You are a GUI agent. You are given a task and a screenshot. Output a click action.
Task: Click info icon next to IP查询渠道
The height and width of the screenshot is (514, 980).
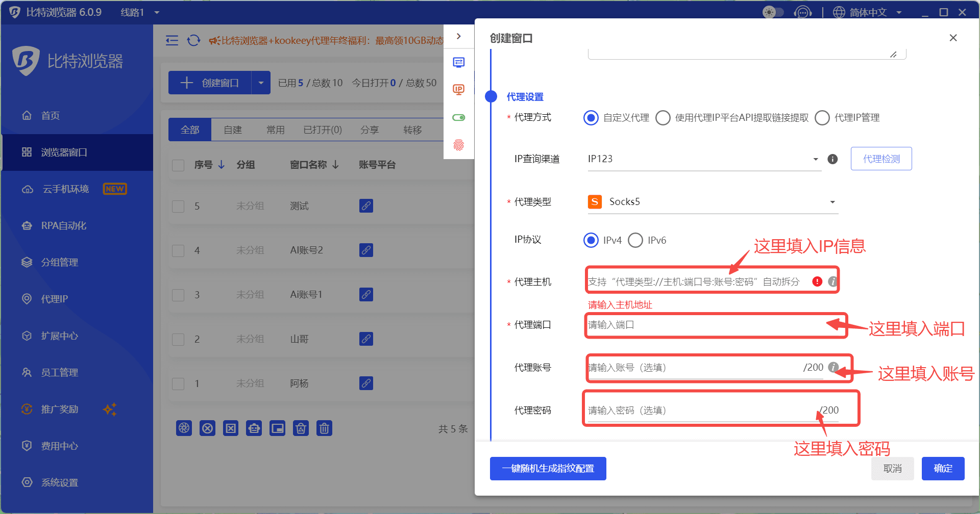(x=832, y=159)
